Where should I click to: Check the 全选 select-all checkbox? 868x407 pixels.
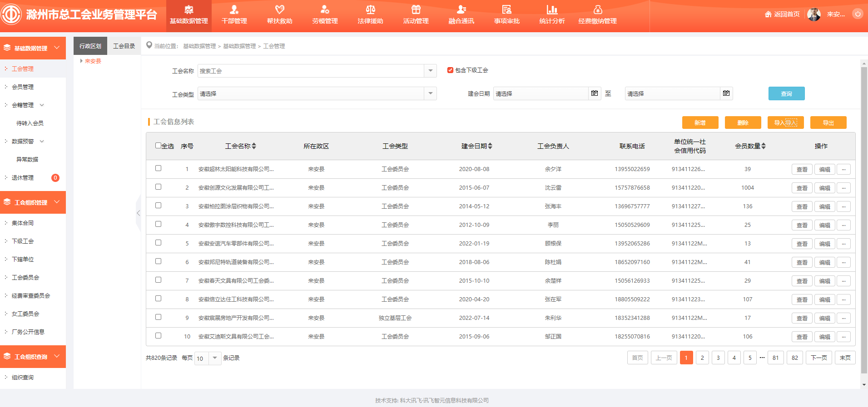click(x=158, y=146)
